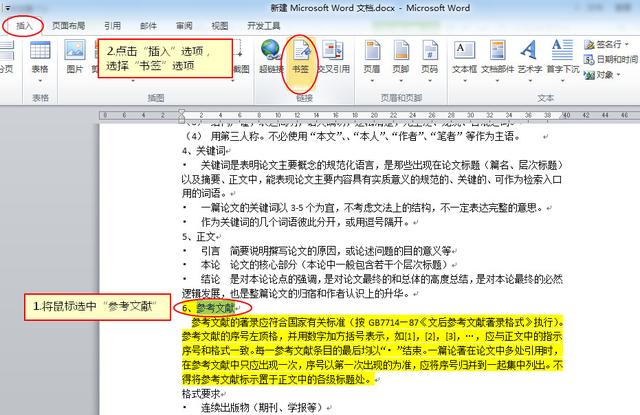Image resolution: width=640 pixels, height=415 pixels.
Task: Insert 日期和时间 date and time
Action: coord(611,60)
